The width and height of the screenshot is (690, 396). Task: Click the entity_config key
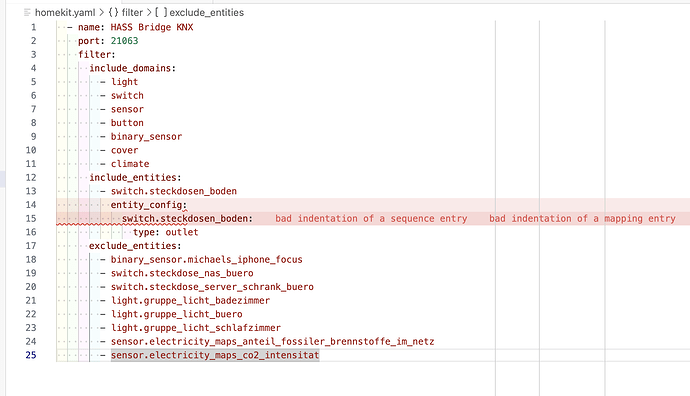coord(149,205)
